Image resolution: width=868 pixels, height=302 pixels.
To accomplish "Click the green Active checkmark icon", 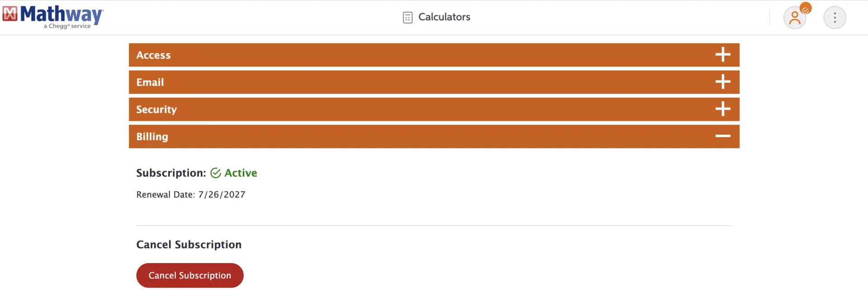I will coord(216,173).
